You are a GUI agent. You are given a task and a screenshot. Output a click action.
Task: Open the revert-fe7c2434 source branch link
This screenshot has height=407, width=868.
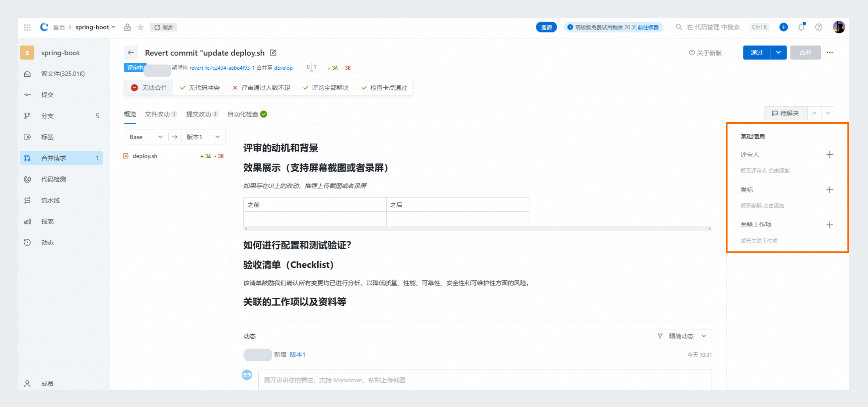pyautogui.click(x=222, y=68)
